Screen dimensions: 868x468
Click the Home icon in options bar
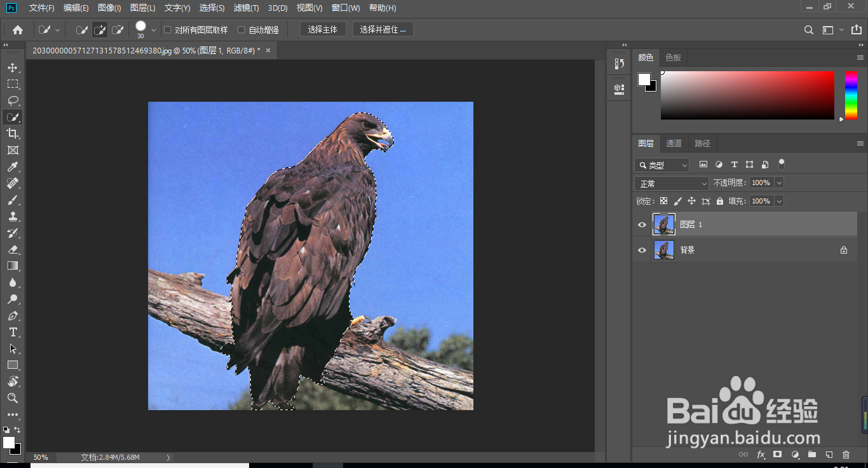[18, 30]
